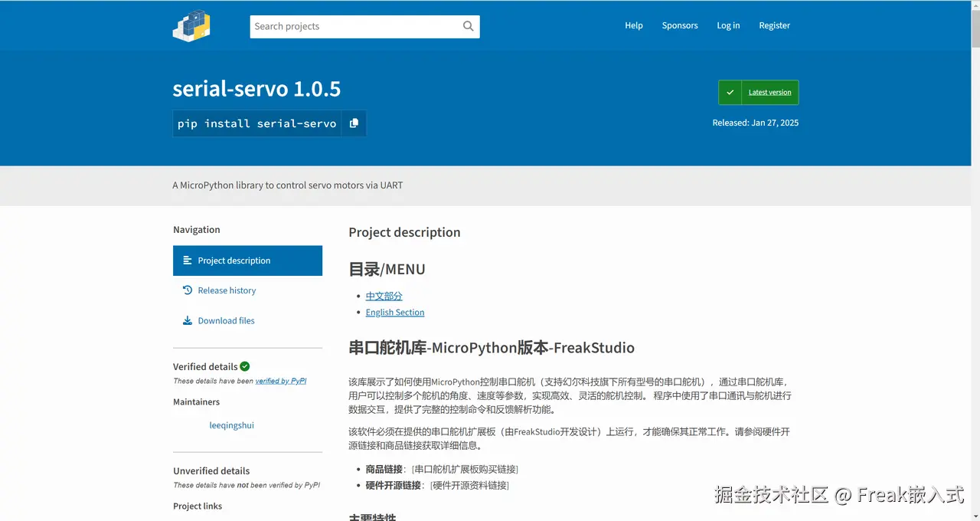The width and height of the screenshot is (980, 521).
Task: Click the 商品链接 bullet item
Action: 442,469
